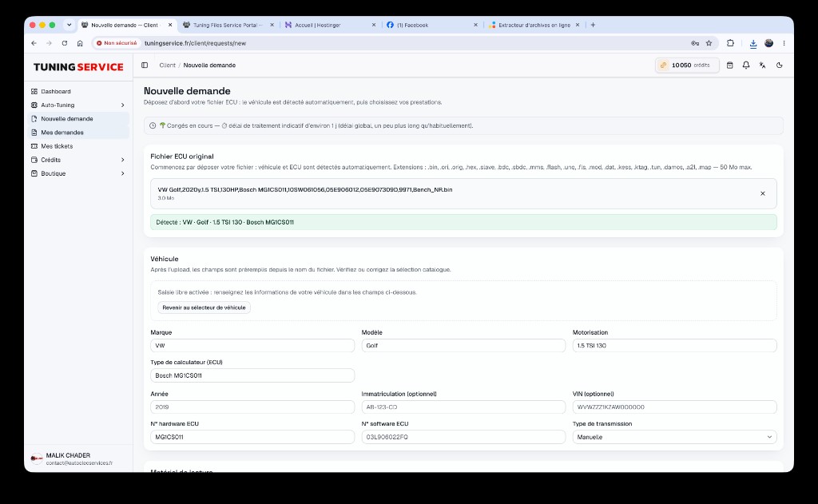
Task: Click the Détecté VW Golf banner
Action: [463, 222]
